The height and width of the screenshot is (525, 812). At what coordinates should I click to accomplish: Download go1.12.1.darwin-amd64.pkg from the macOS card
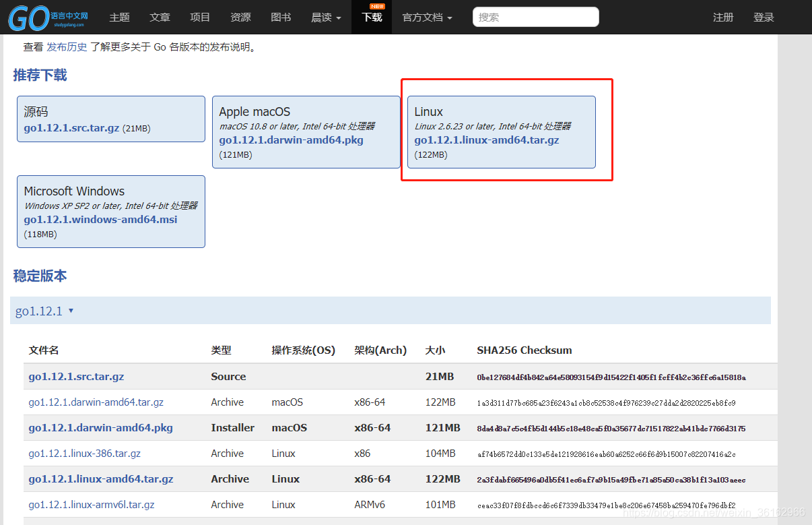point(291,140)
